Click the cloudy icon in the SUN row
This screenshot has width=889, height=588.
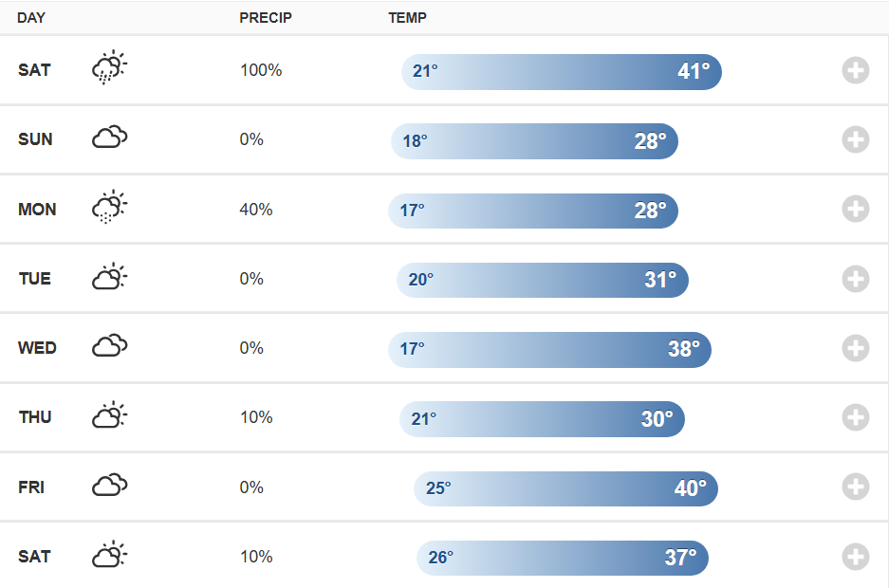pyautogui.click(x=109, y=138)
